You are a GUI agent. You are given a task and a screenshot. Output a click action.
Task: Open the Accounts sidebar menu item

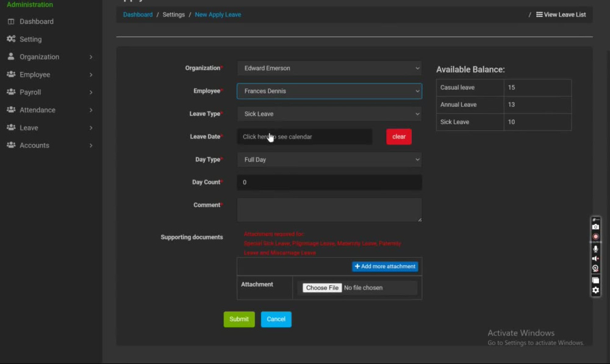tap(34, 146)
